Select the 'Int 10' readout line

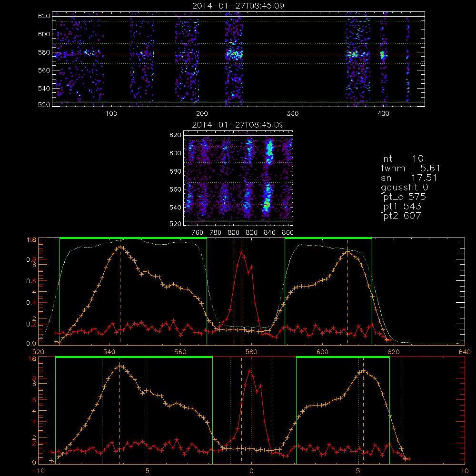(402, 159)
